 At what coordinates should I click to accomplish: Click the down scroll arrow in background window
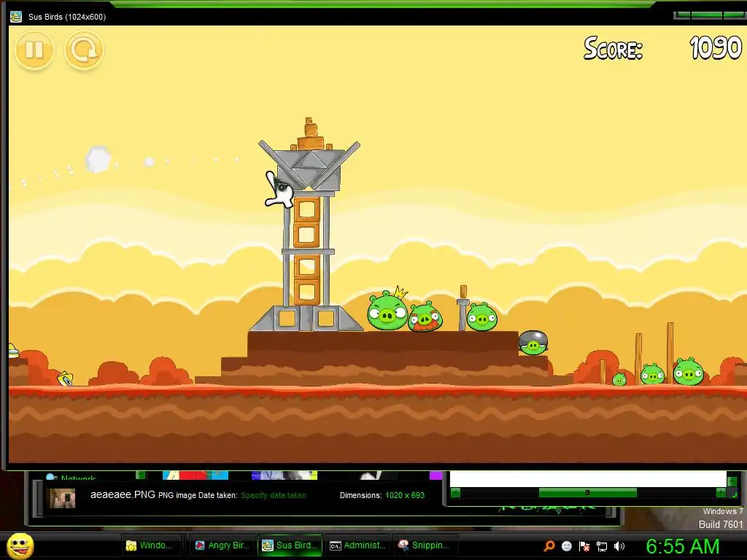coord(732,481)
